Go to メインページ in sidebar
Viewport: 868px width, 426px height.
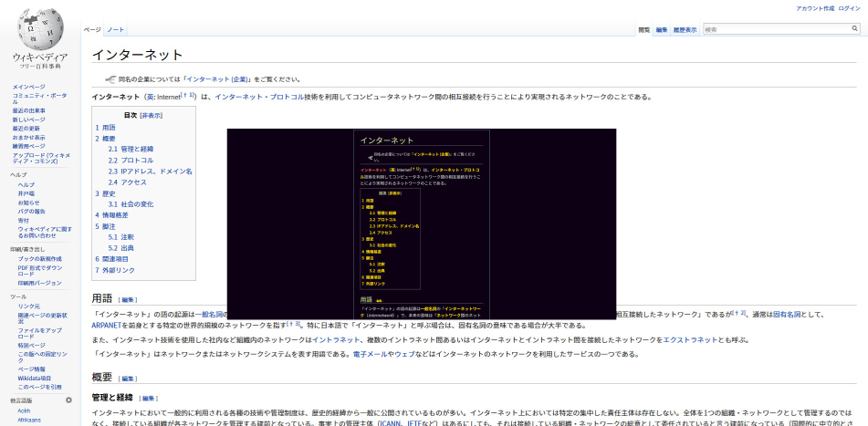[29, 87]
